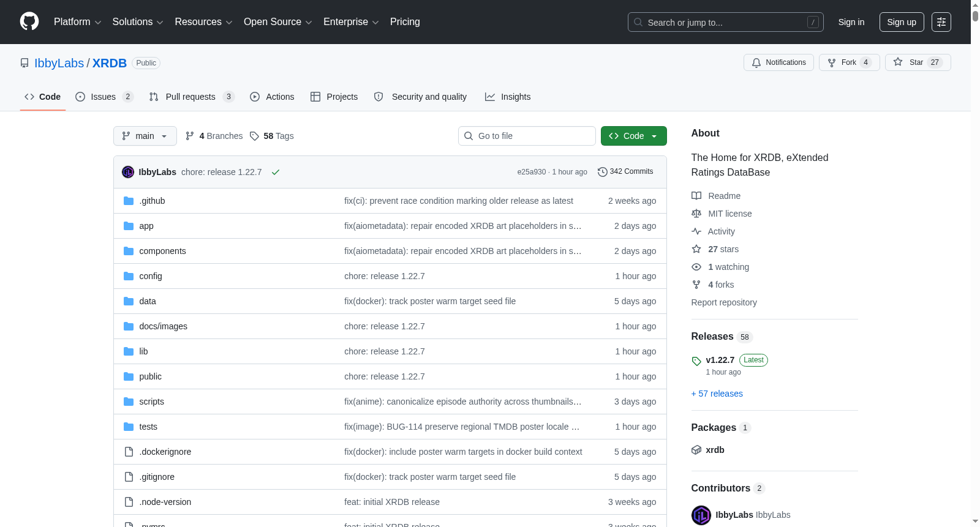Open the 342 Commits history link

pos(625,172)
